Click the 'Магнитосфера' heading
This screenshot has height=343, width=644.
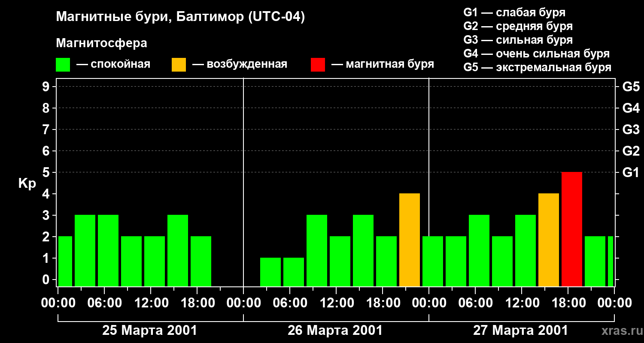coord(101,43)
